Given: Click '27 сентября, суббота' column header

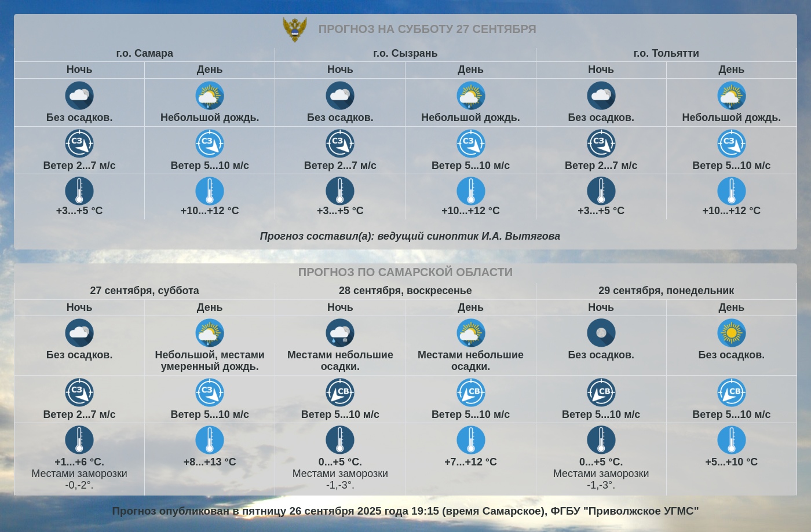Looking at the screenshot, I should point(144,291).
